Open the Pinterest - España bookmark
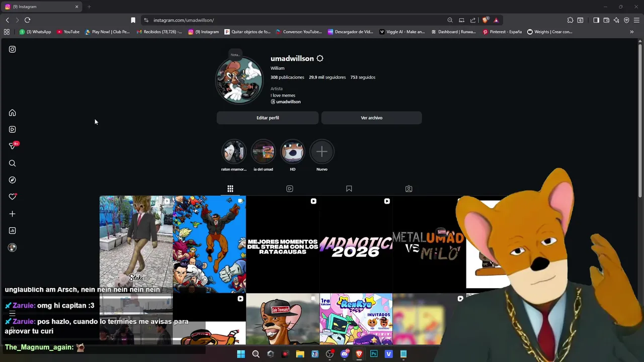This screenshot has width=644, height=362. (502, 32)
